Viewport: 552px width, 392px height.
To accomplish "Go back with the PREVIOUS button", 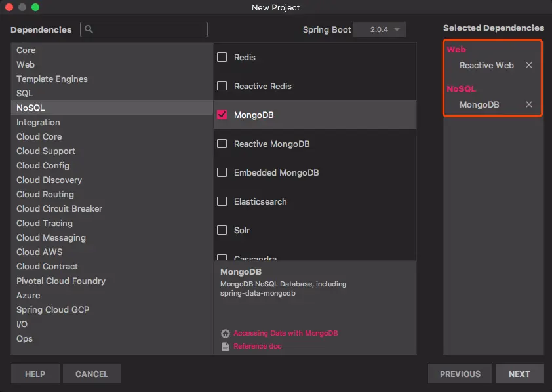I will 460,374.
